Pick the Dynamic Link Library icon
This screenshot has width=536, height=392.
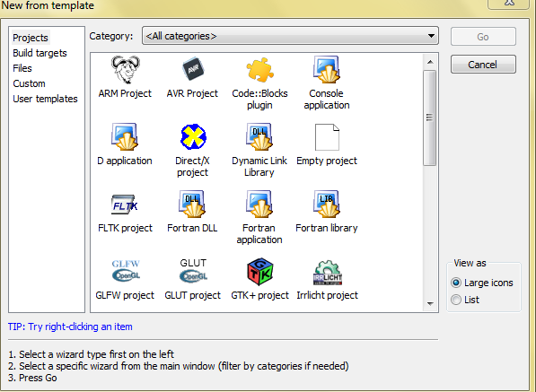[x=259, y=137]
